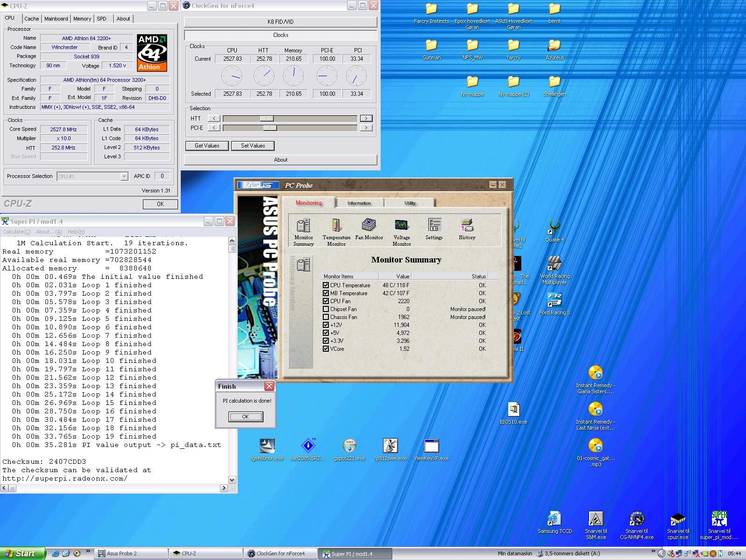Screen dimensions: 746x560
Task: Select lgs460nor.exe desktop icon
Action: point(267,450)
